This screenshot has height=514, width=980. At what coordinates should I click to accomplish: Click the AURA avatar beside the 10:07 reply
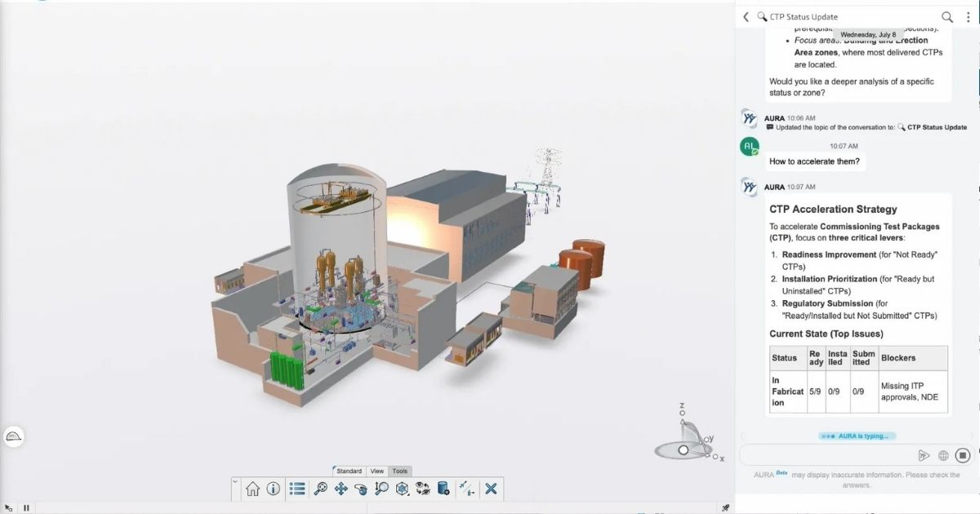pyautogui.click(x=750, y=187)
